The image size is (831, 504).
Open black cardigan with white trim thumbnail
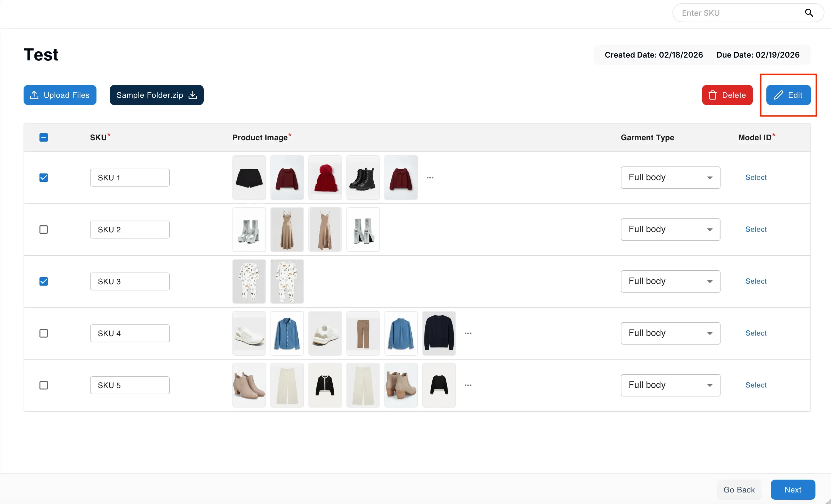point(325,385)
